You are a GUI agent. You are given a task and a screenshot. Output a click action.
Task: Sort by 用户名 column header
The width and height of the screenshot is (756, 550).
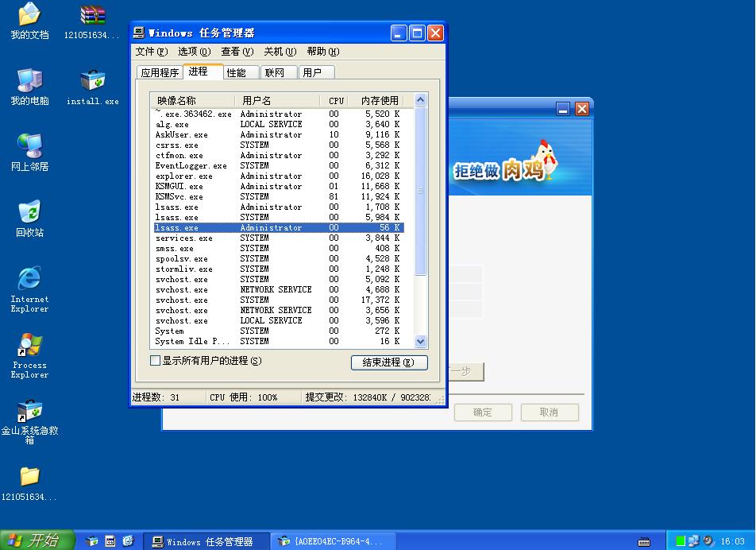pyautogui.click(x=277, y=100)
